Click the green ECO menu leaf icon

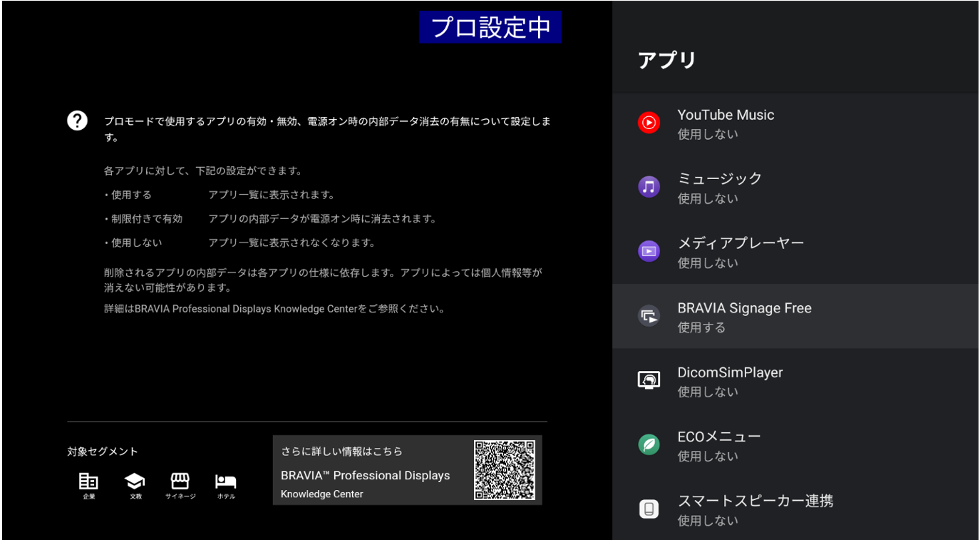pos(649,444)
